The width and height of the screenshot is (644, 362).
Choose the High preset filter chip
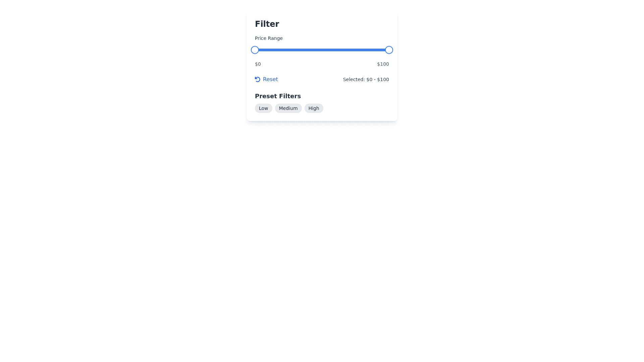click(314, 108)
